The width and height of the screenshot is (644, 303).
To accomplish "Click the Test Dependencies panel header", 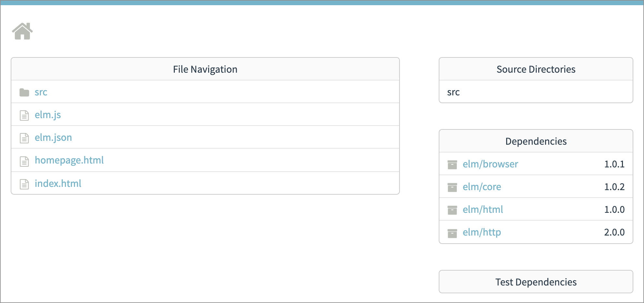I will (536, 282).
